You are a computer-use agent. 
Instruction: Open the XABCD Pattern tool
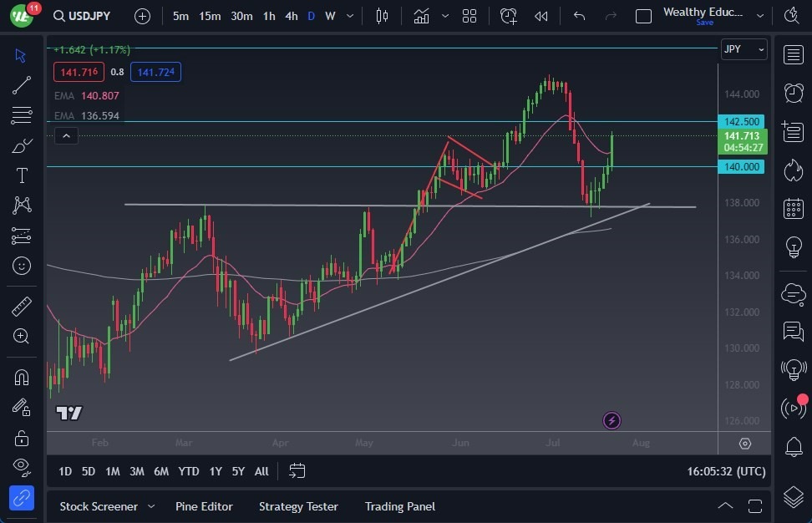(22, 205)
